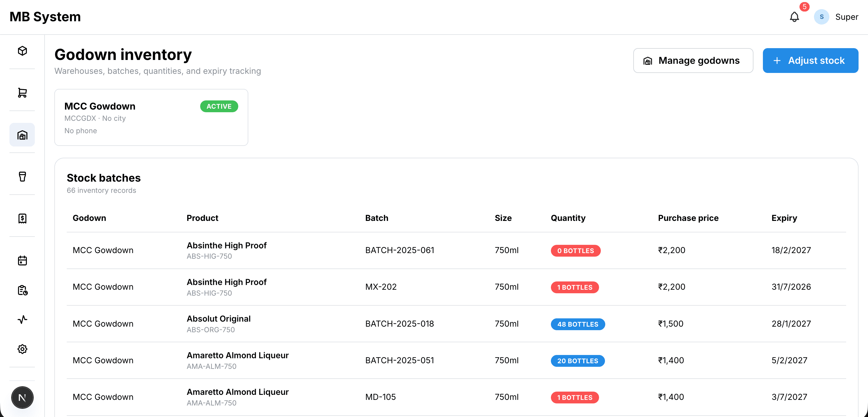Click the Product column header
Screen dimensions: 868x417
203,218
